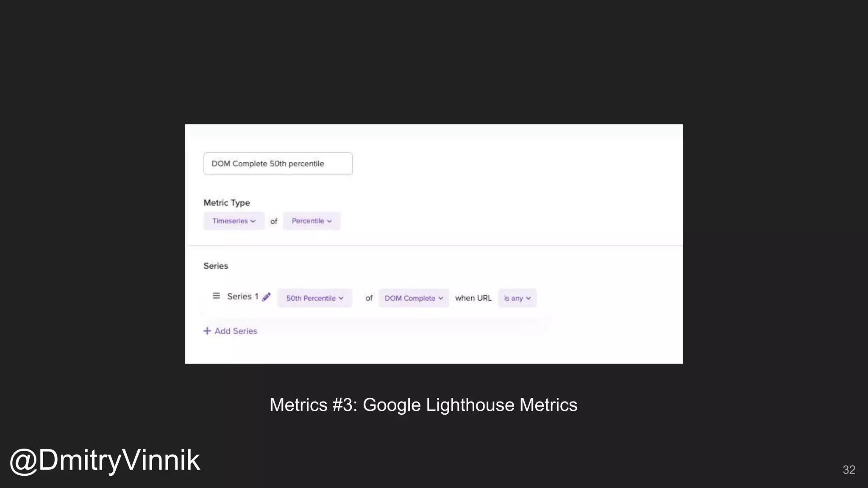Click the Series 1 drag handle icon
Viewport: 868px width, 488px height.
click(x=216, y=296)
